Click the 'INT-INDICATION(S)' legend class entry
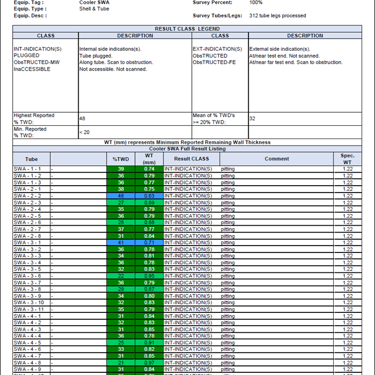This screenshot has height=375, width=375. [x=38, y=49]
